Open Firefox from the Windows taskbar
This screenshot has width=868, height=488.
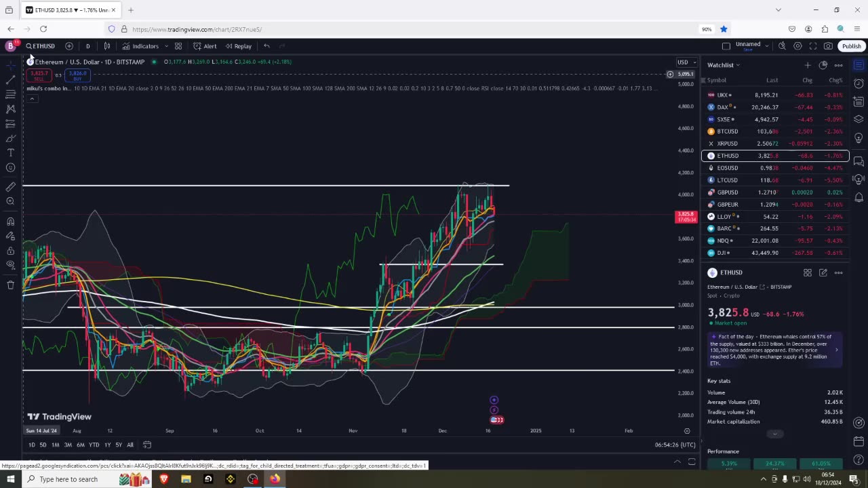click(275, 479)
